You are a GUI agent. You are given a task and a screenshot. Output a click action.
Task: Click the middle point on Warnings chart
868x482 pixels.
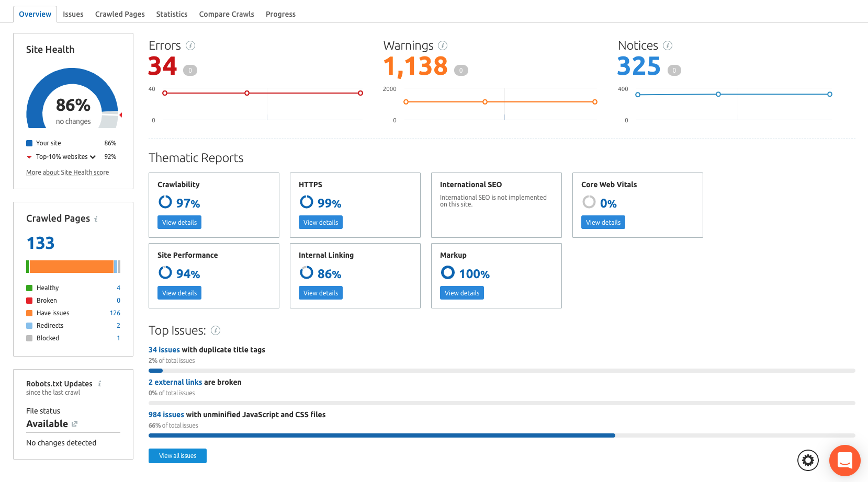point(485,102)
